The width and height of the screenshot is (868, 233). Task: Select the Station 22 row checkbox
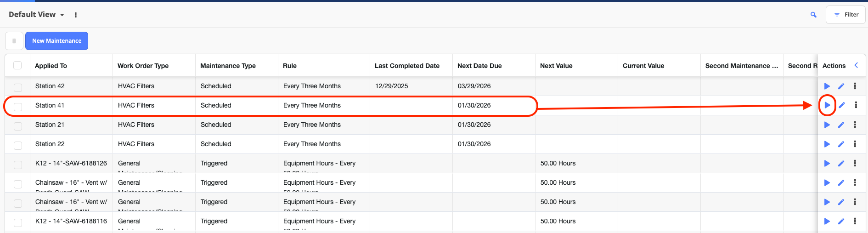[18, 145]
